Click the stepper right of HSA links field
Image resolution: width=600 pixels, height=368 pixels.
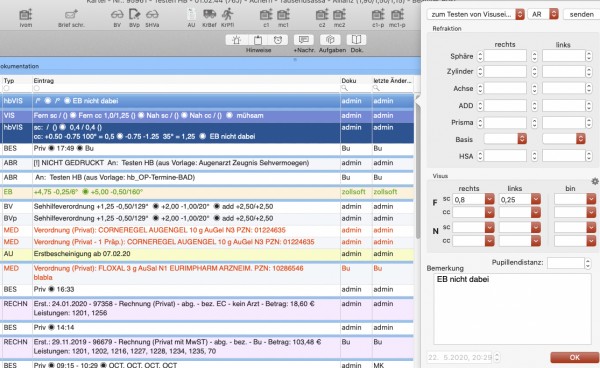pos(589,156)
